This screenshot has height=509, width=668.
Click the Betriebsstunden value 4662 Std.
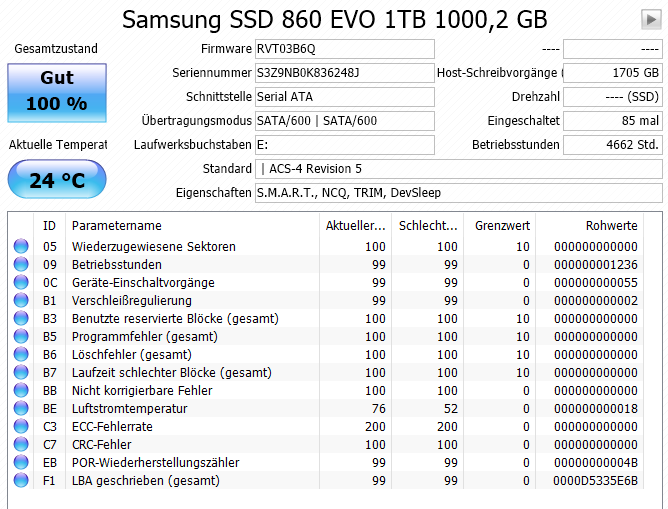pyautogui.click(x=613, y=145)
